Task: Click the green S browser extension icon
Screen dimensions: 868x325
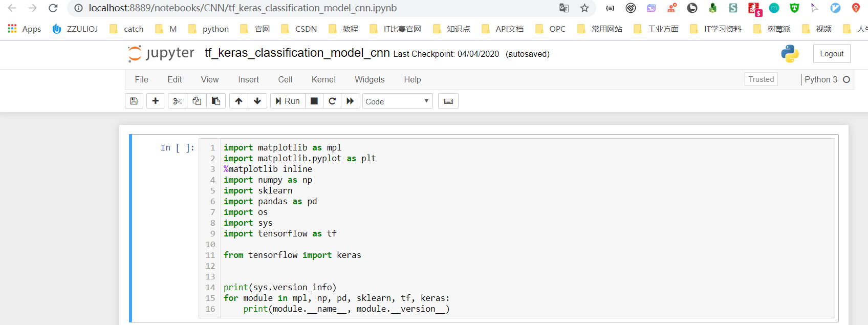Action: click(x=733, y=8)
